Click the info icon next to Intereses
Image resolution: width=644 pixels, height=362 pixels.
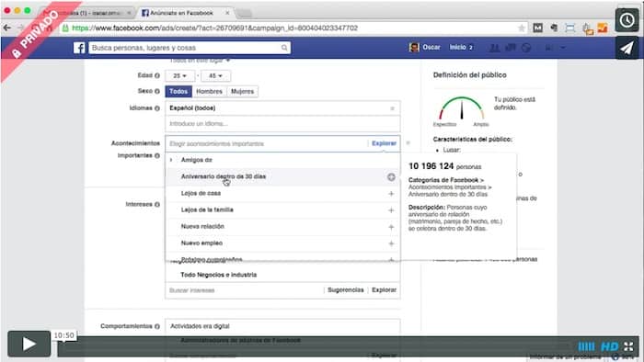(157, 204)
